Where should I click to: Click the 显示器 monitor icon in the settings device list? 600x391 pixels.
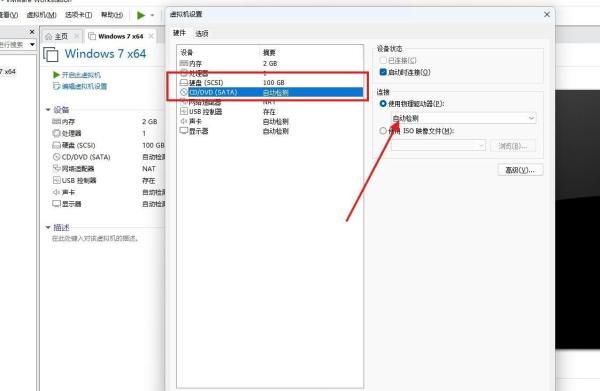184,131
